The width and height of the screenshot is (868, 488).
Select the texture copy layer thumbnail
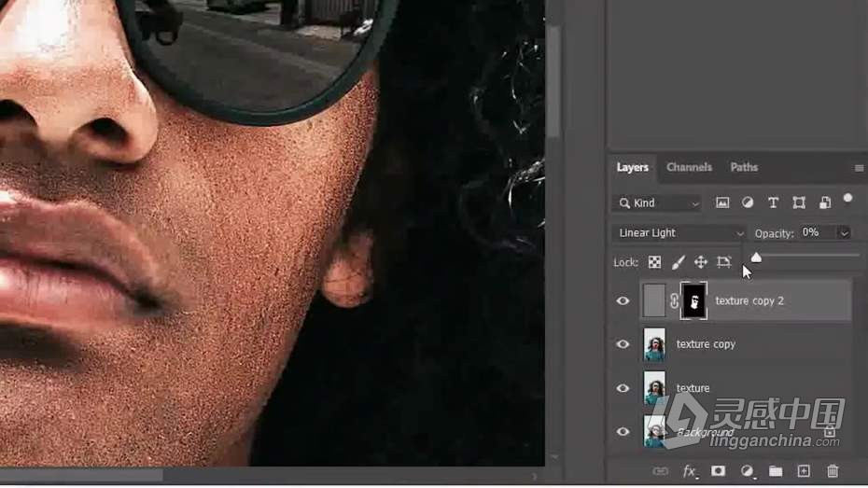coord(654,344)
